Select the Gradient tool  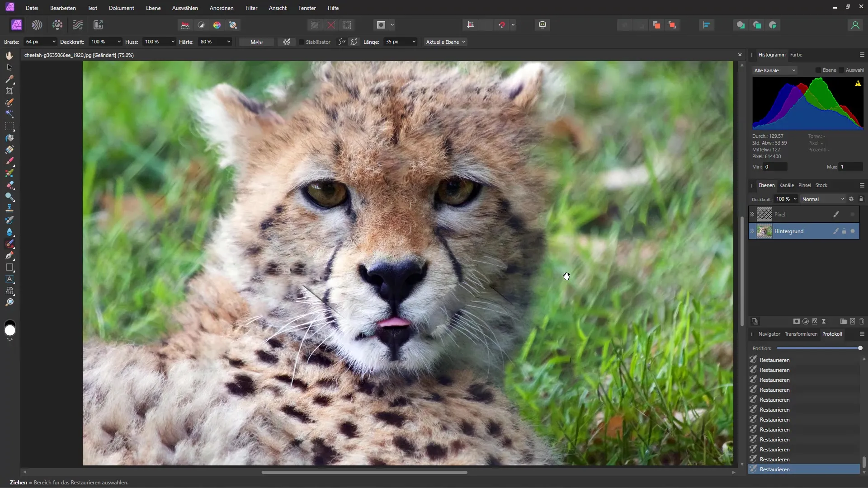[x=9, y=150]
